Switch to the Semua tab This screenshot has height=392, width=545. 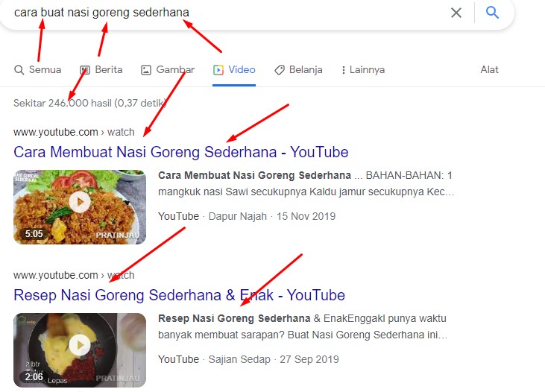[x=45, y=70]
